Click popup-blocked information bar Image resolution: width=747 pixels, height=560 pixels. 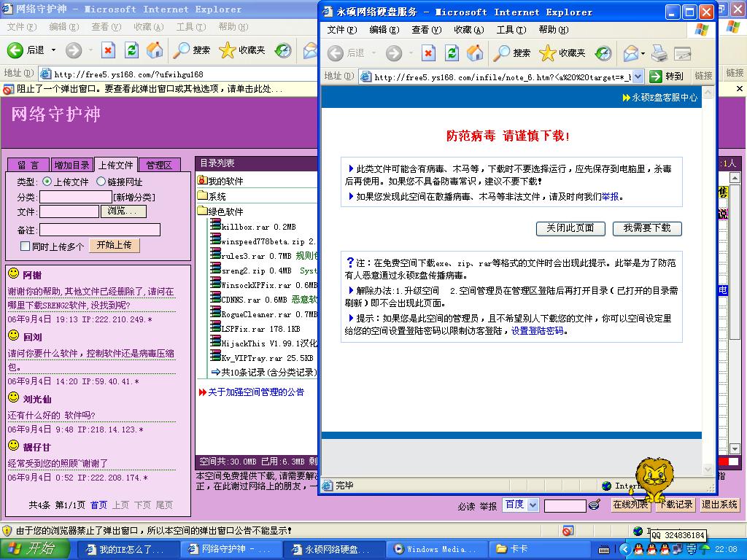(158, 88)
